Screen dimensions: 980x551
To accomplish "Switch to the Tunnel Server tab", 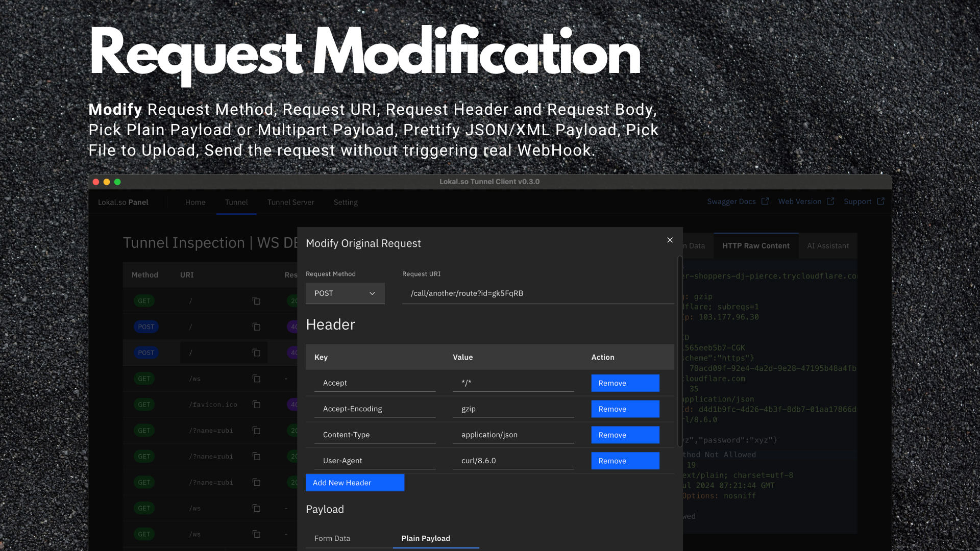I will pyautogui.click(x=290, y=202).
